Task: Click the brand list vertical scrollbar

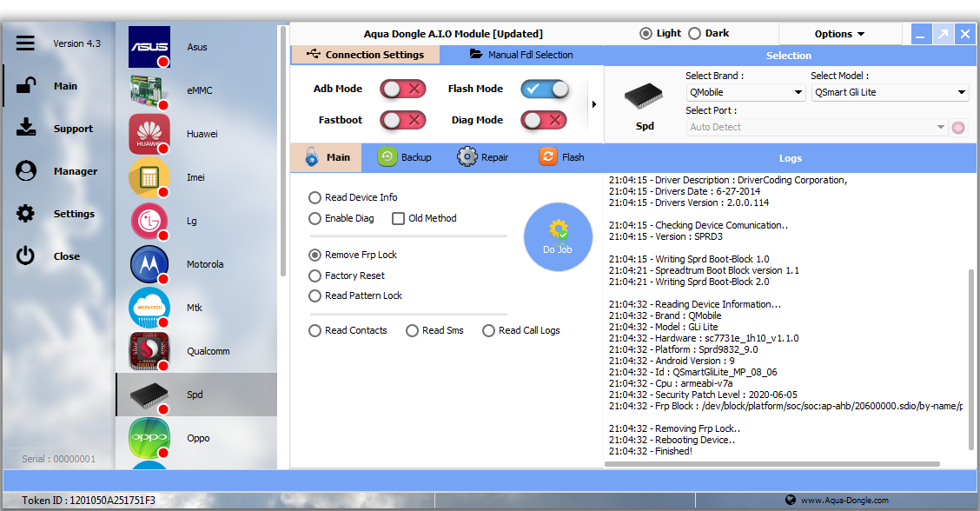Action: click(x=283, y=150)
